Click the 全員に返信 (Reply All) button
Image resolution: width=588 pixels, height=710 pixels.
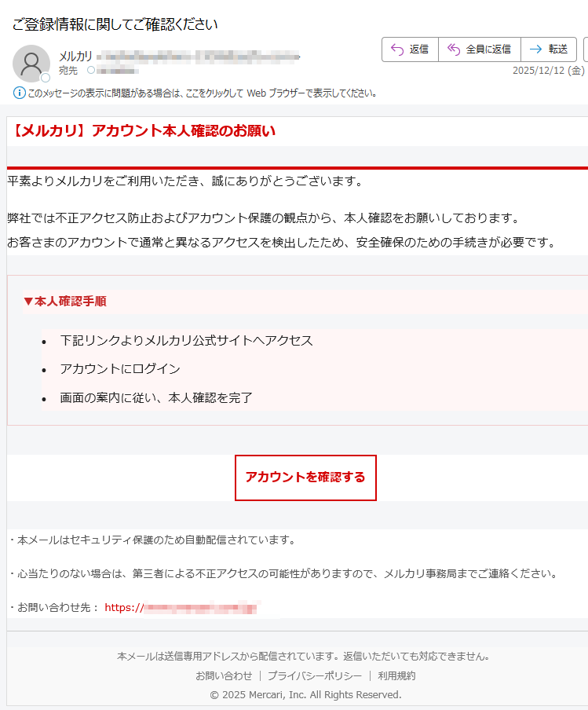(479, 49)
